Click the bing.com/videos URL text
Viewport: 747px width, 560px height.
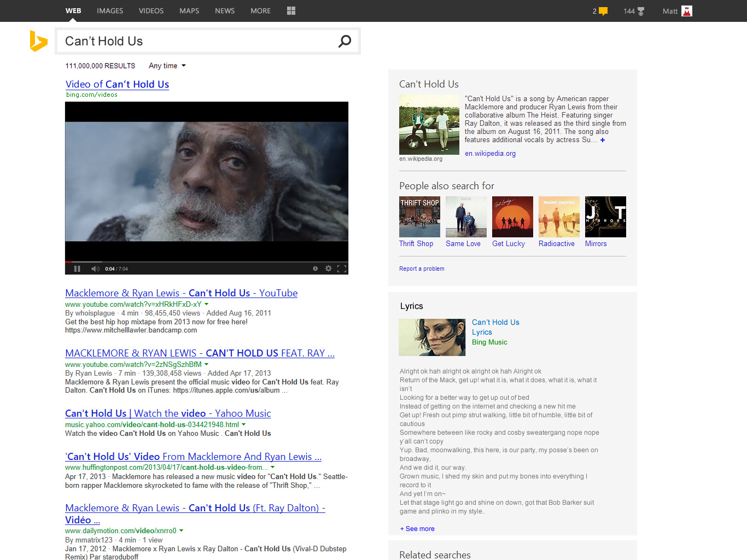(92, 95)
